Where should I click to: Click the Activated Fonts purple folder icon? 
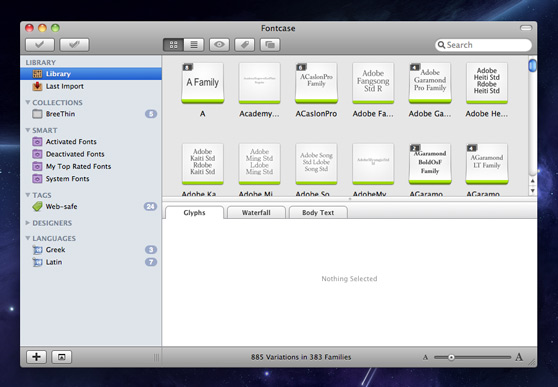(x=37, y=142)
